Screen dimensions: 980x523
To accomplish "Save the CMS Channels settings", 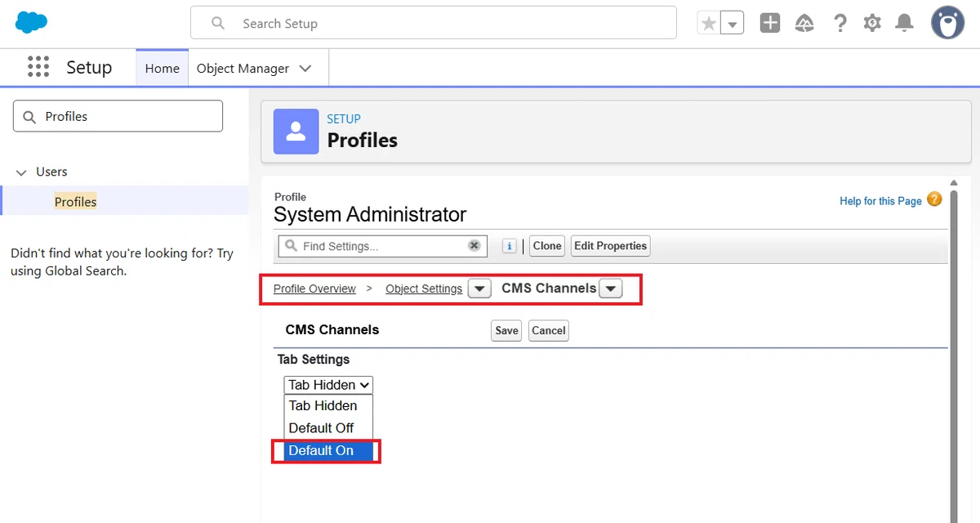I will [506, 330].
